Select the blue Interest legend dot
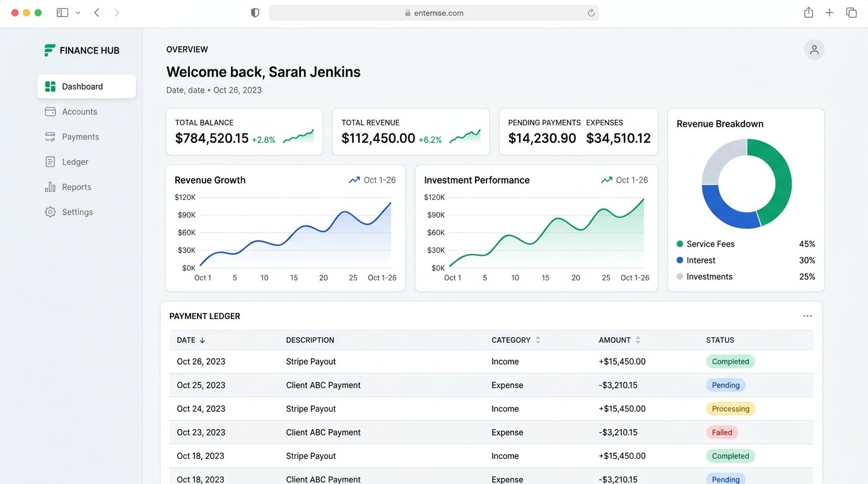Image resolution: width=868 pixels, height=484 pixels. (679, 260)
